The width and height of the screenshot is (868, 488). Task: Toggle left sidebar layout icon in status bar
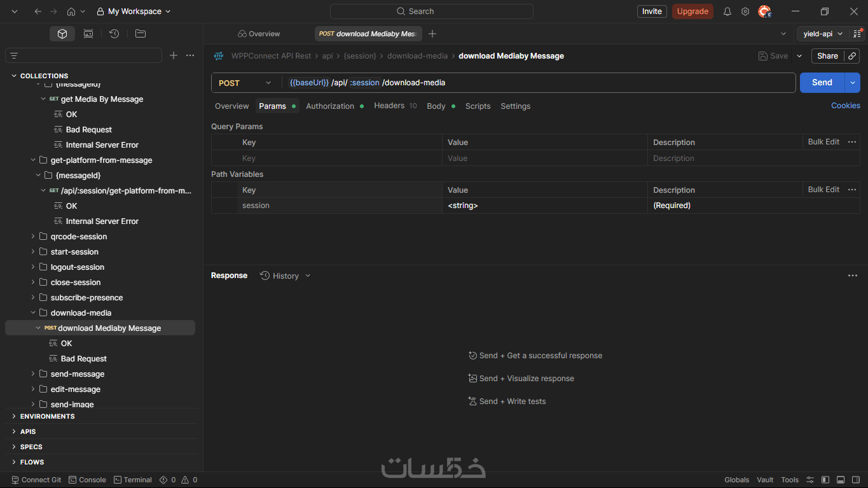[825, 480]
